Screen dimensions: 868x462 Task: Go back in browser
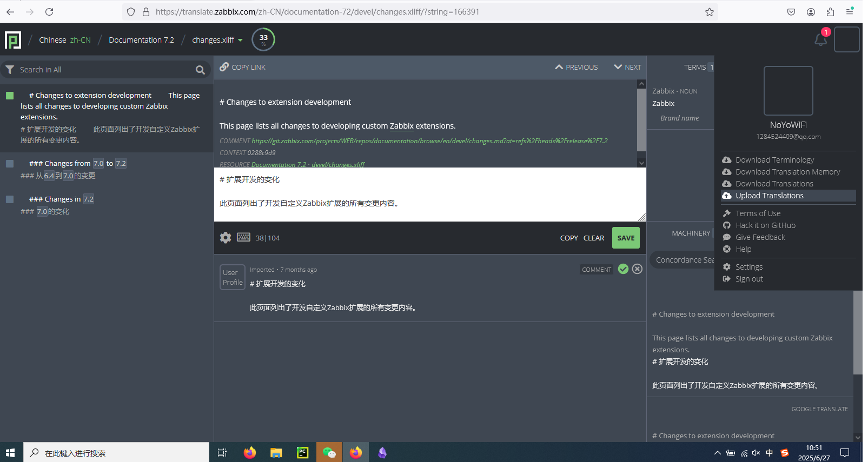(x=10, y=12)
